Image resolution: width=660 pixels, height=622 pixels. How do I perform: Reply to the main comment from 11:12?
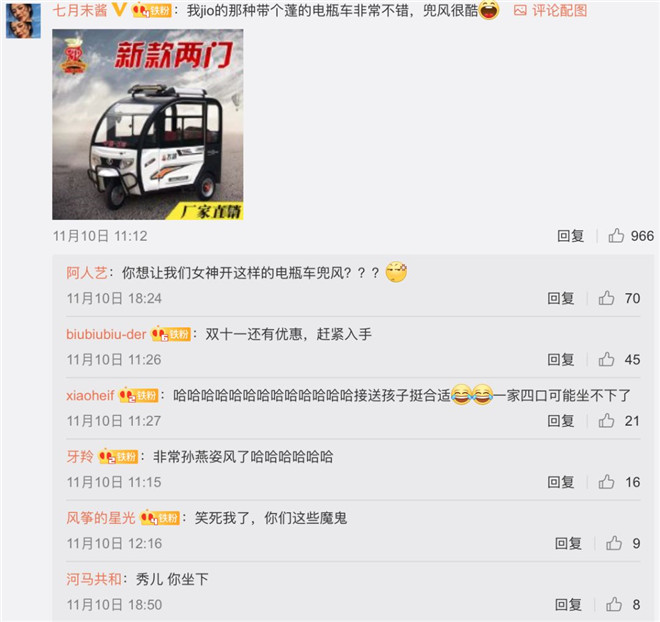click(571, 236)
